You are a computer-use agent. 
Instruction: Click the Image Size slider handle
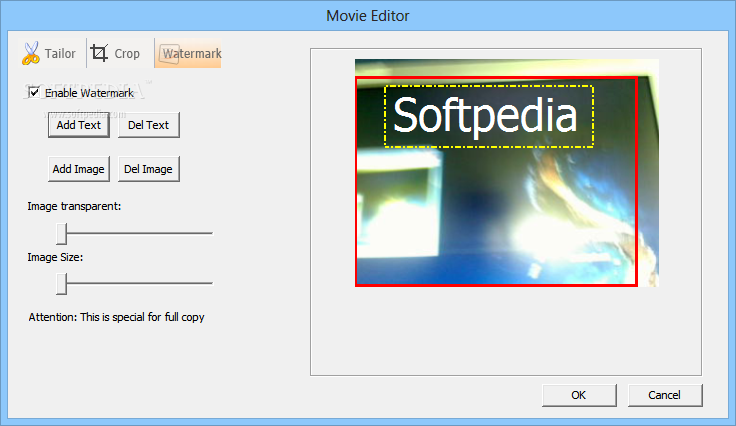[x=61, y=284]
